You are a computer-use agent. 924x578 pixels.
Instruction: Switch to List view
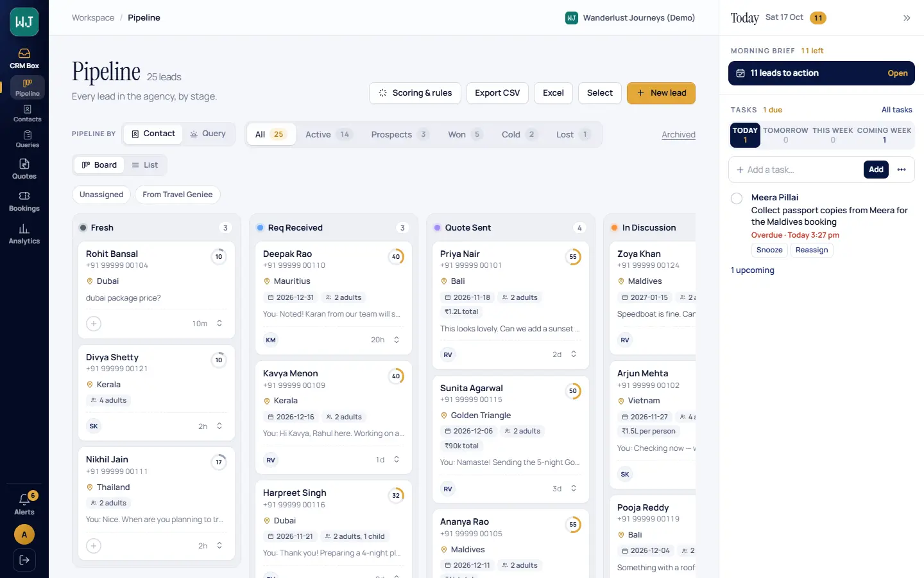[145, 165]
